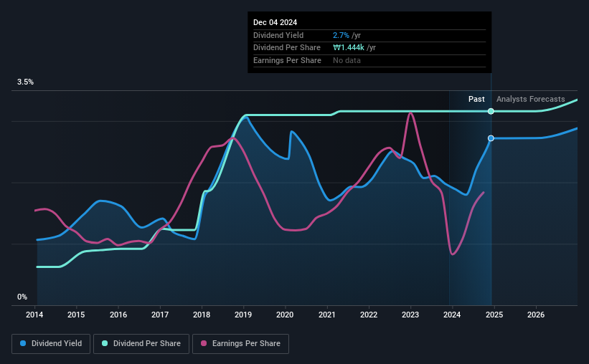Toggle the Earnings Per Share legend button
This screenshot has height=364, width=589.
click(241, 344)
